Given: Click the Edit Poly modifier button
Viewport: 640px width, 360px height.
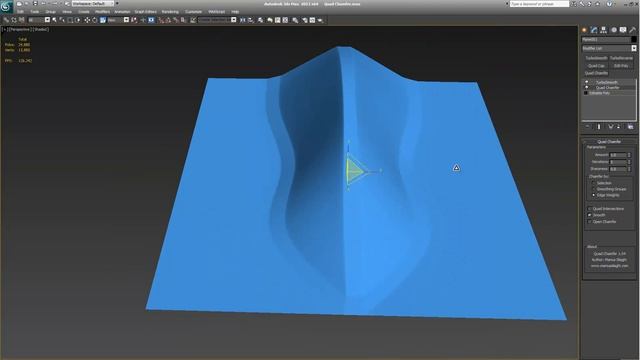Looking at the screenshot, I should (621, 66).
